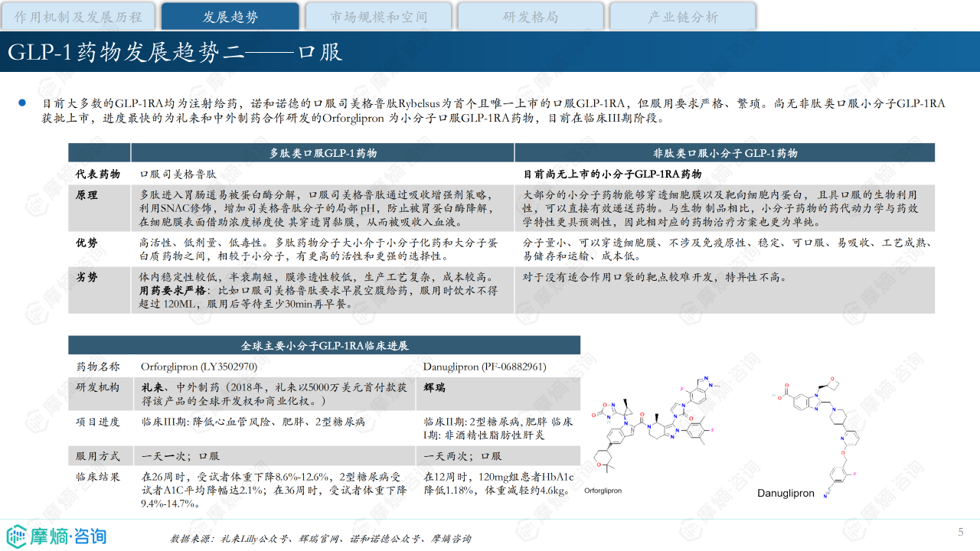Select the 服用方式 row label
Image resolution: width=980 pixels, height=551 pixels.
click(x=97, y=455)
